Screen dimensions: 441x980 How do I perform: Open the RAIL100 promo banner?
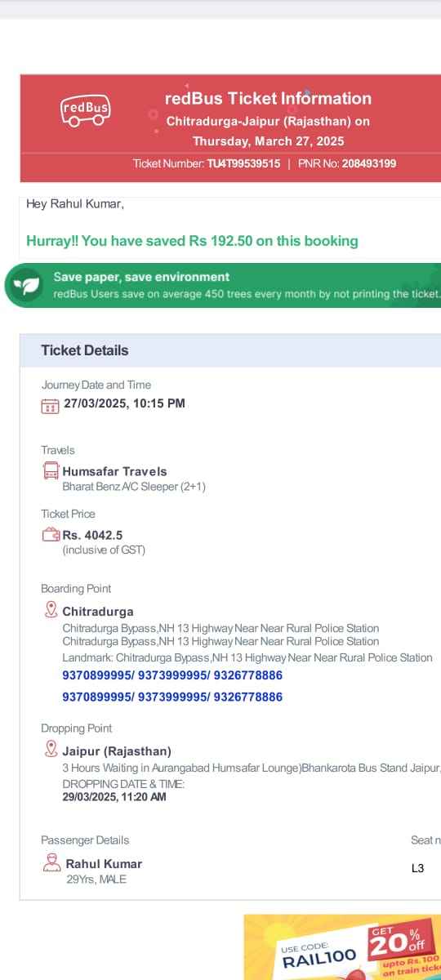[342, 947]
